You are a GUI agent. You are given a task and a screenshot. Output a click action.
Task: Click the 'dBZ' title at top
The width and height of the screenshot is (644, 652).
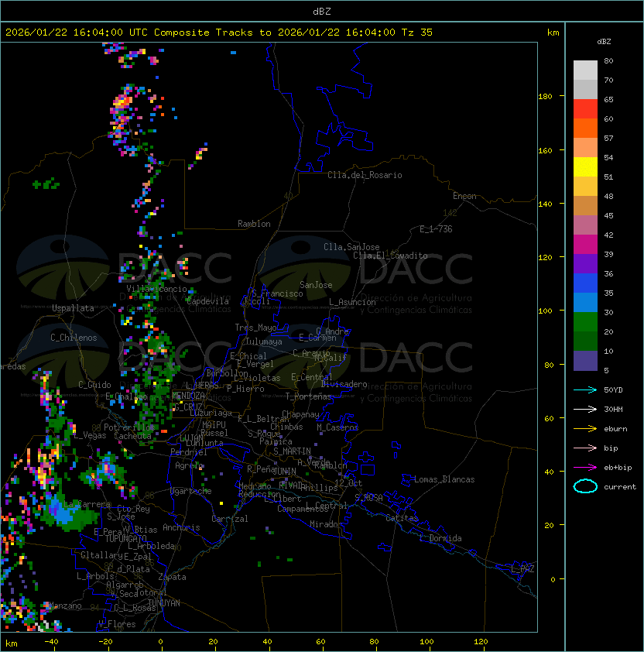click(322, 11)
